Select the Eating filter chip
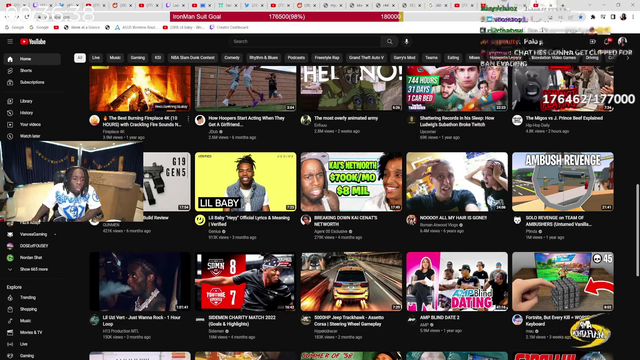Image resolution: width=640 pixels, height=360 pixels. pyautogui.click(x=453, y=58)
